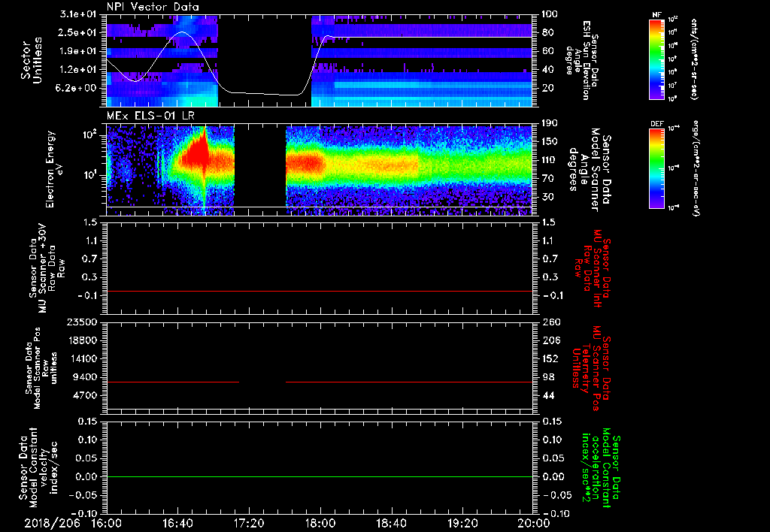Screen dimensions: 770x532
Task: Click the "206" telemetry tick label
Action: [550, 340]
